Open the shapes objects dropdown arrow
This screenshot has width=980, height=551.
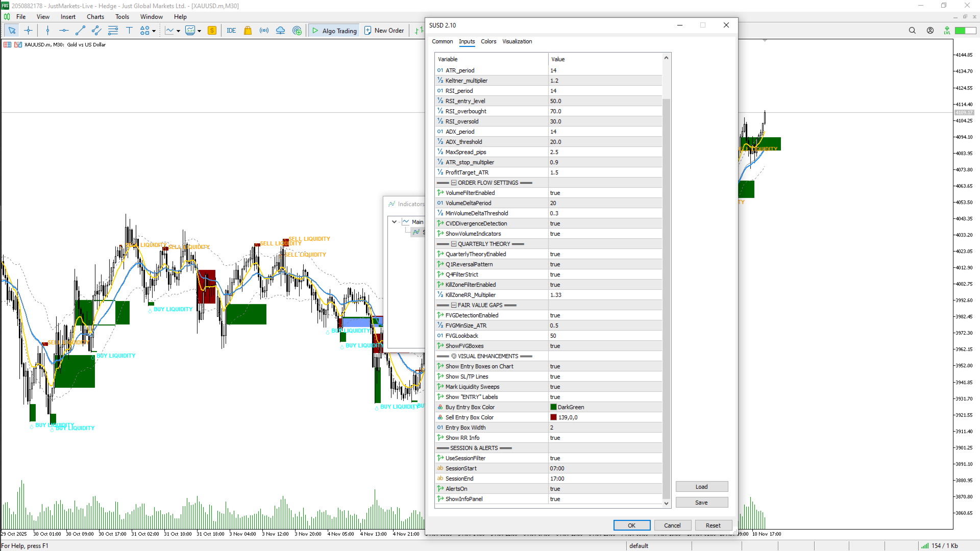tap(154, 31)
